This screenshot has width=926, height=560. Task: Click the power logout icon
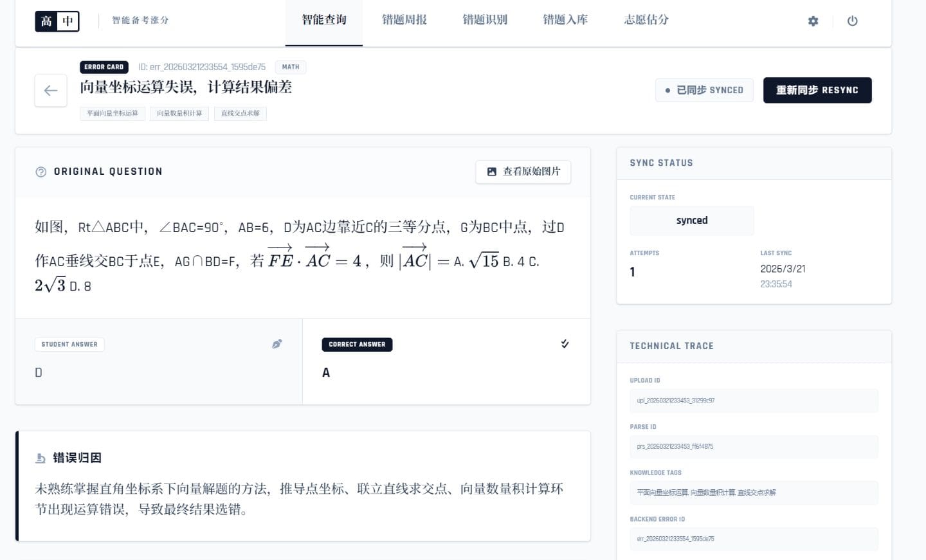pos(852,21)
